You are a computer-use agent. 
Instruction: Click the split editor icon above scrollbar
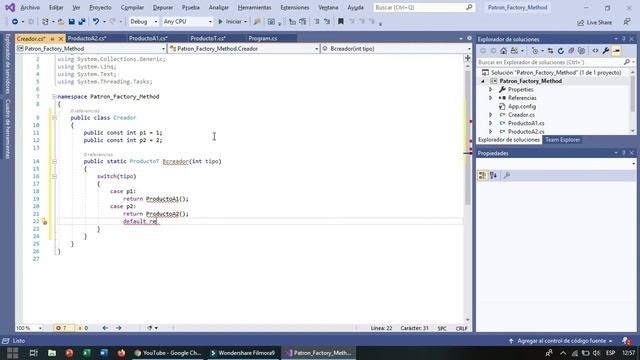click(x=468, y=58)
